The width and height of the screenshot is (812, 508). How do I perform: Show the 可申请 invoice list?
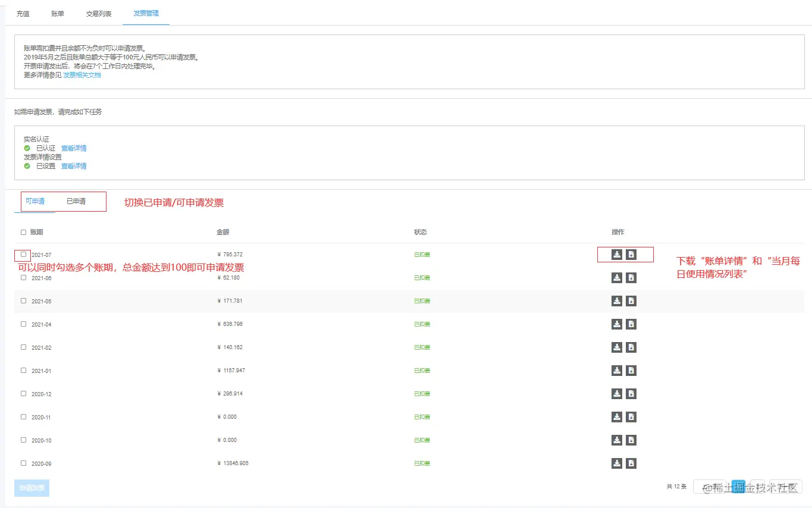35,201
